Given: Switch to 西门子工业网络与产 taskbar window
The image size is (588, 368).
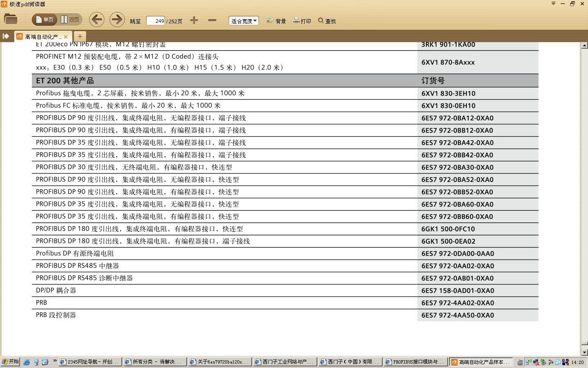Looking at the screenshot, I should 285,362.
